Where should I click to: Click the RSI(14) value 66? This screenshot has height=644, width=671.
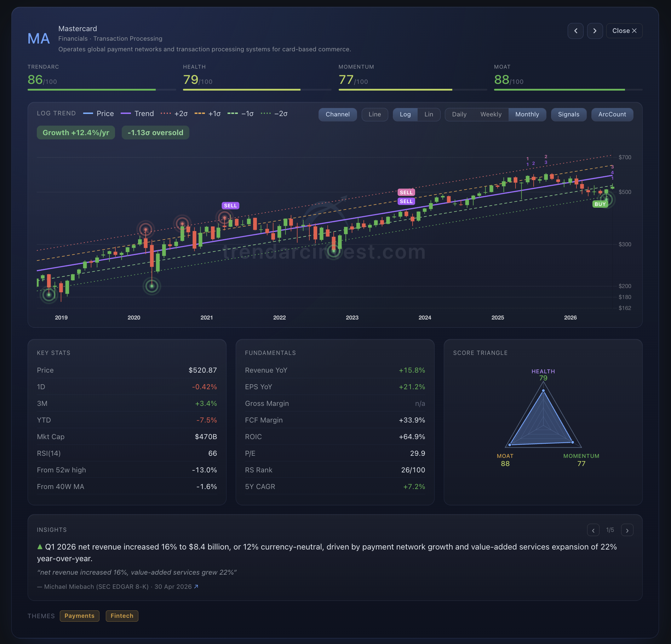point(213,453)
